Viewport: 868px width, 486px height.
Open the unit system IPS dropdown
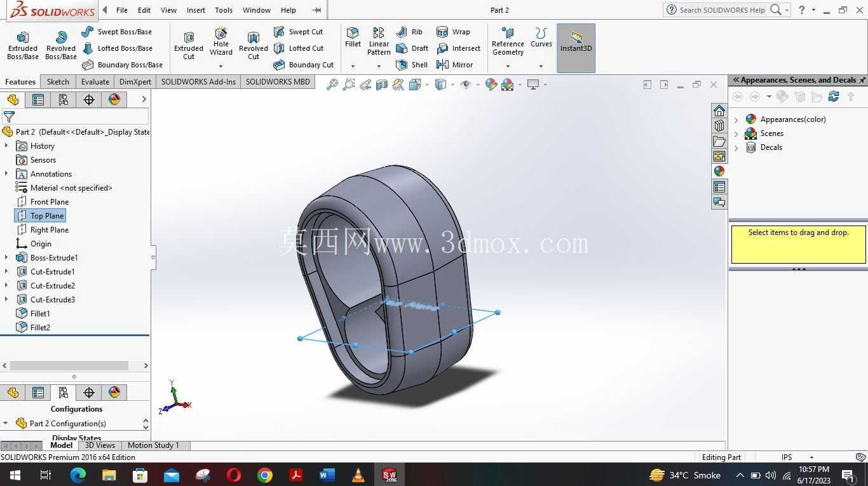click(811, 457)
